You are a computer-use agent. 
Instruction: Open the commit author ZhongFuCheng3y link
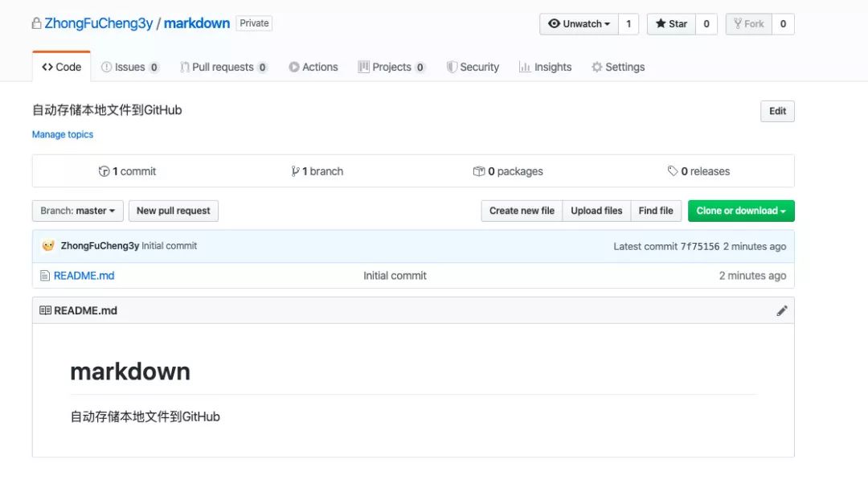(100, 246)
